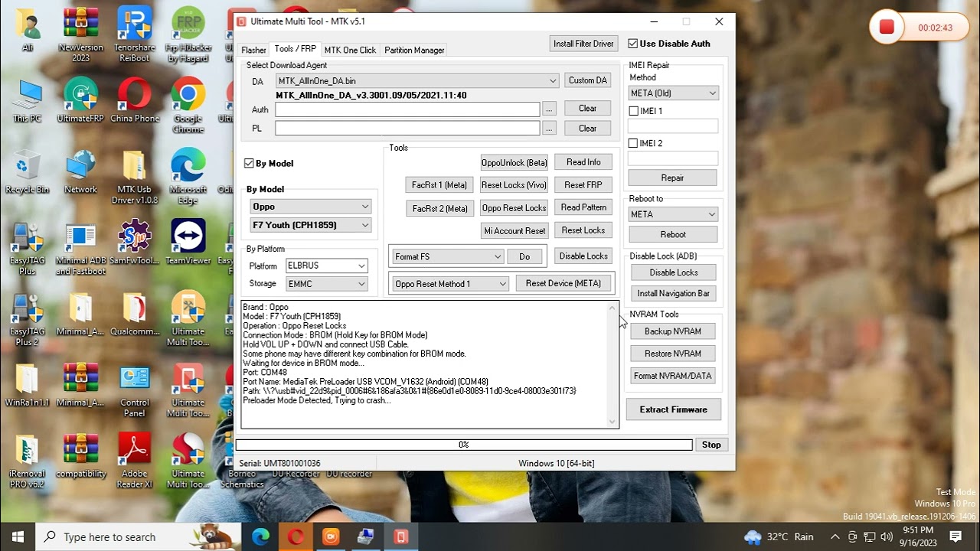This screenshot has width=980, height=551.
Task: Switch to MTK One Click tab
Action: [350, 50]
